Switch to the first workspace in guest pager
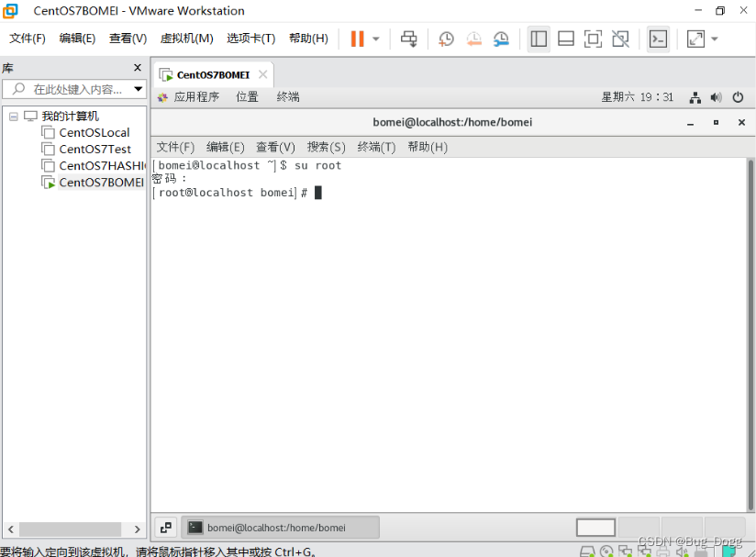Viewport: 756px width, 557px height. coord(595,528)
